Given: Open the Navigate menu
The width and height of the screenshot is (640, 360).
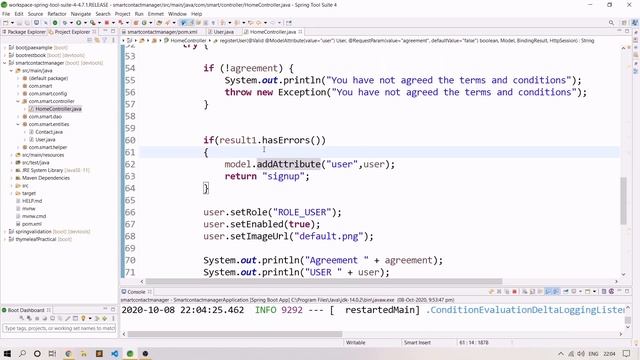Looking at the screenshot, I should coord(81,14).
